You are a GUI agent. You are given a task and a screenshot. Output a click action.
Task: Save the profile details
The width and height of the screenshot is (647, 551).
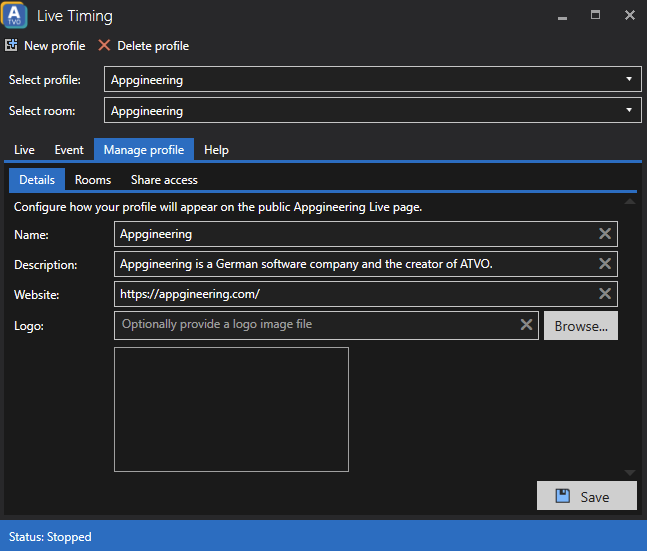pos(586,496)
